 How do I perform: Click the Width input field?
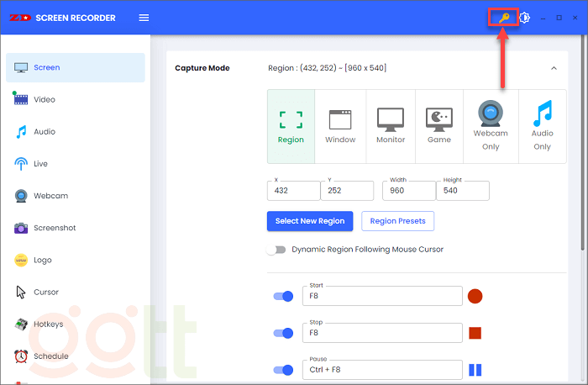(408, 192)
